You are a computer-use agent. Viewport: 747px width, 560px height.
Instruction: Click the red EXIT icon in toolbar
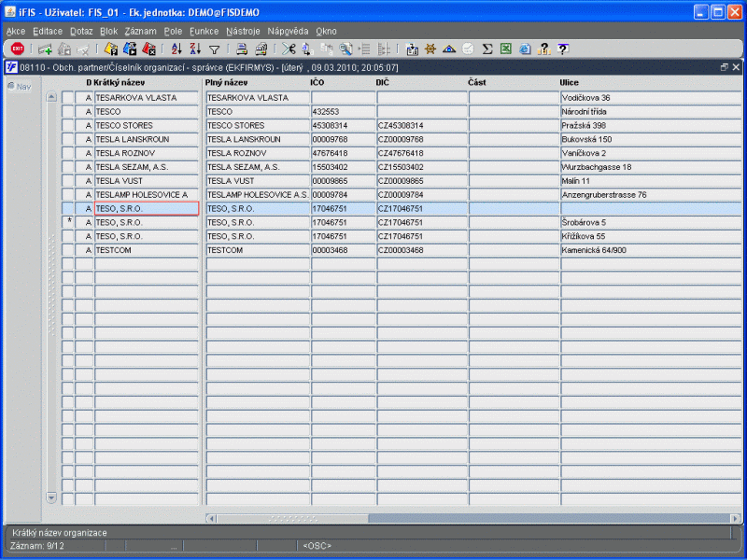coord(18,49)
